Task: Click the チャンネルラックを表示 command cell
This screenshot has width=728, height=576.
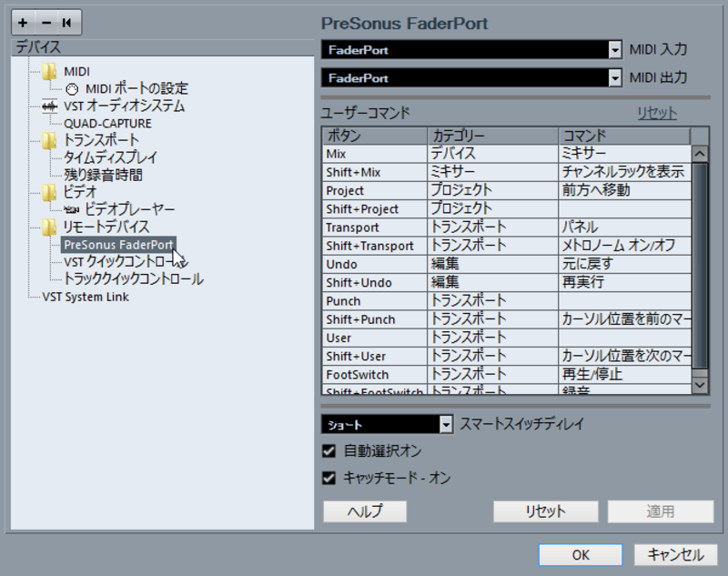Action: pyautogui.click(x=625, y=172)
